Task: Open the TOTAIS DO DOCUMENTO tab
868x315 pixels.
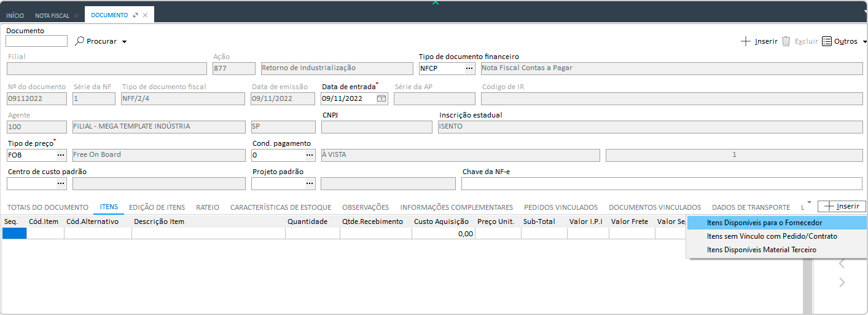Action: (x=47, y=207)
